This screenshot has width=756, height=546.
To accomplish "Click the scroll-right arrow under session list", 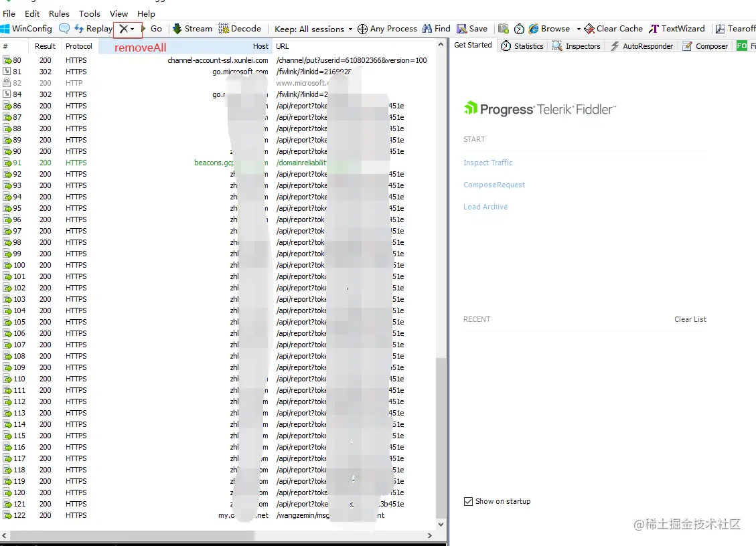I will [x=430, y=535].
